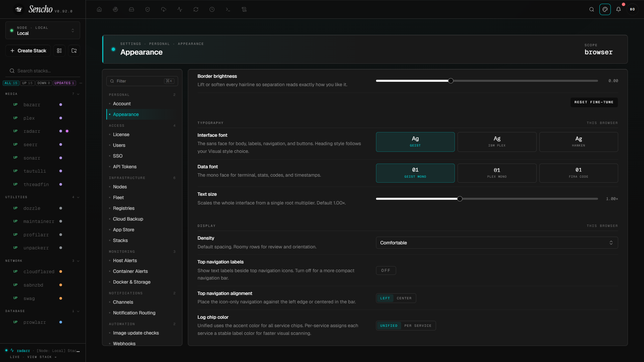Click the palette appearance icon
The width and height of the screenshot is (644, 362).
[x=605, y=9]
